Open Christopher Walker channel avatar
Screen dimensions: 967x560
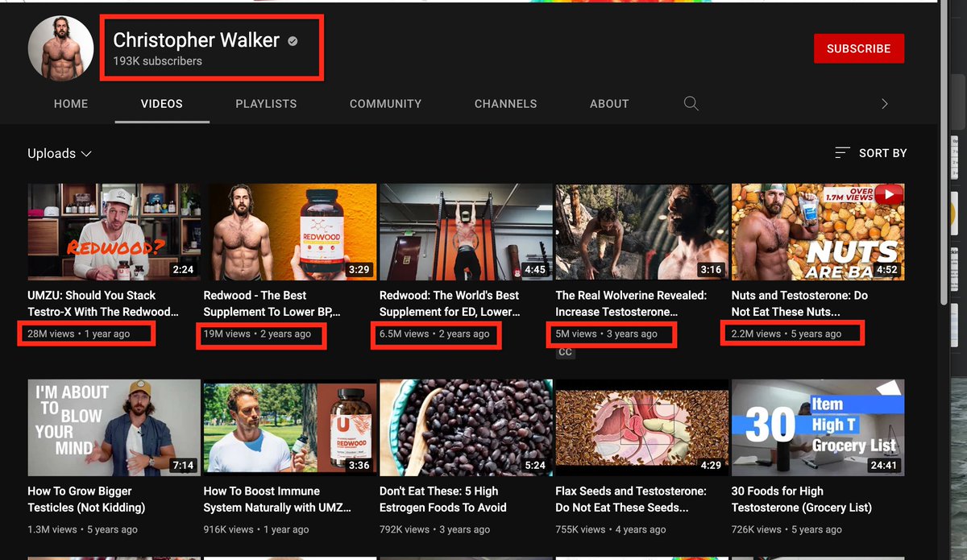61,48
